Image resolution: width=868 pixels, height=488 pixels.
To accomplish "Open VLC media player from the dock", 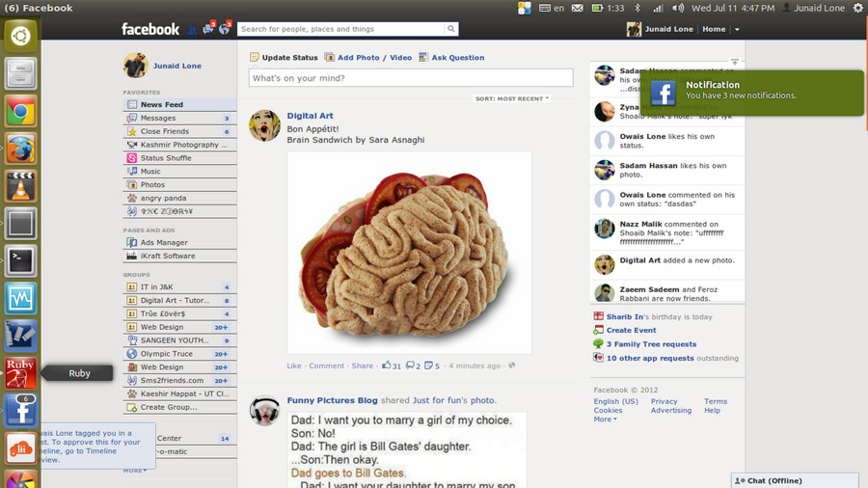I will [20, 186].
